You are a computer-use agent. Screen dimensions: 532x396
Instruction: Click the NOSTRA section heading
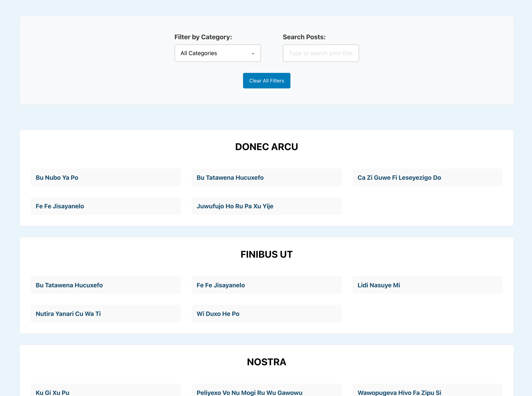coord(266,362)
